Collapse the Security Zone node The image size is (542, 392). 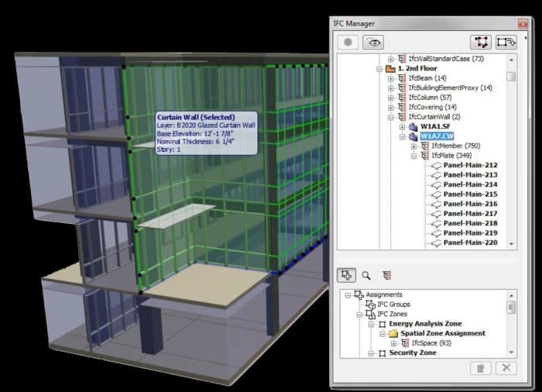click(371, 353)
